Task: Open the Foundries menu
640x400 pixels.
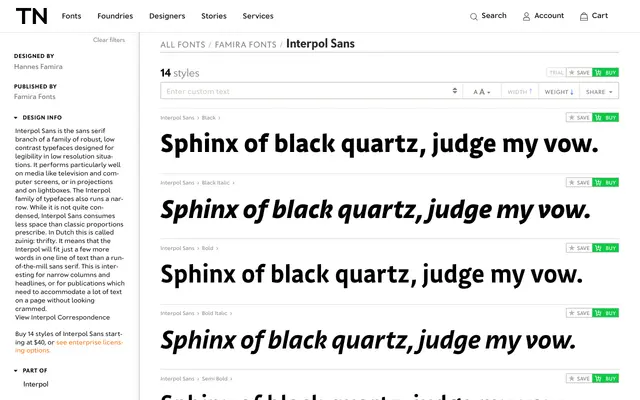Action: [115, 16]
